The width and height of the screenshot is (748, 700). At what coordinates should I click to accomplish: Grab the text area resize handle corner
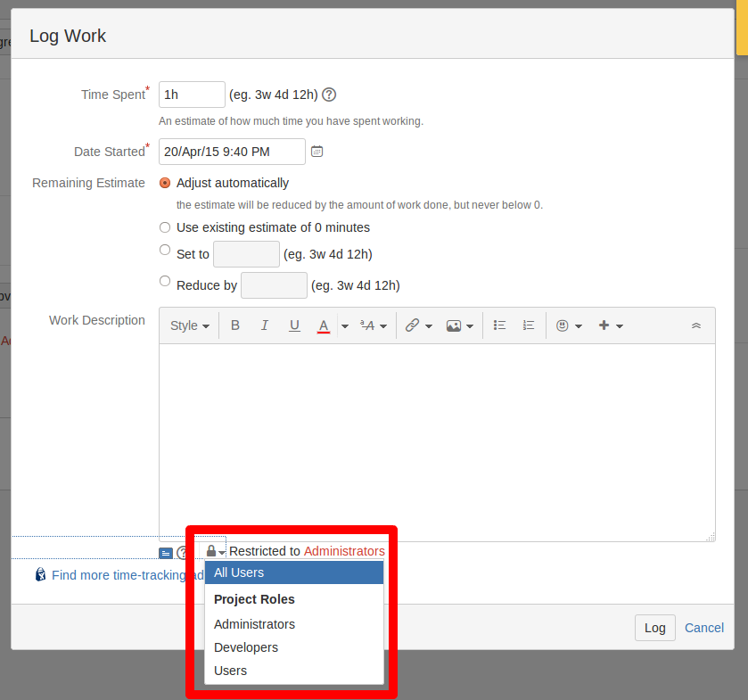[711, 537]
